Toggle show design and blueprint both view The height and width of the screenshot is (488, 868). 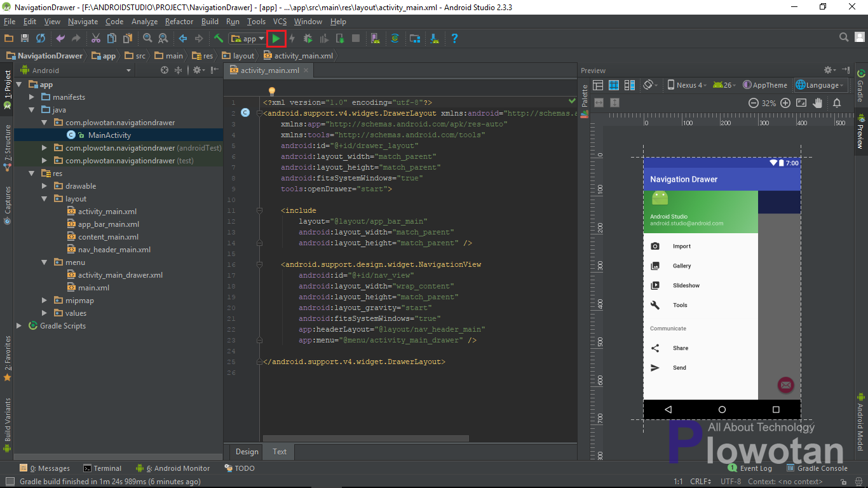point(630,85)
